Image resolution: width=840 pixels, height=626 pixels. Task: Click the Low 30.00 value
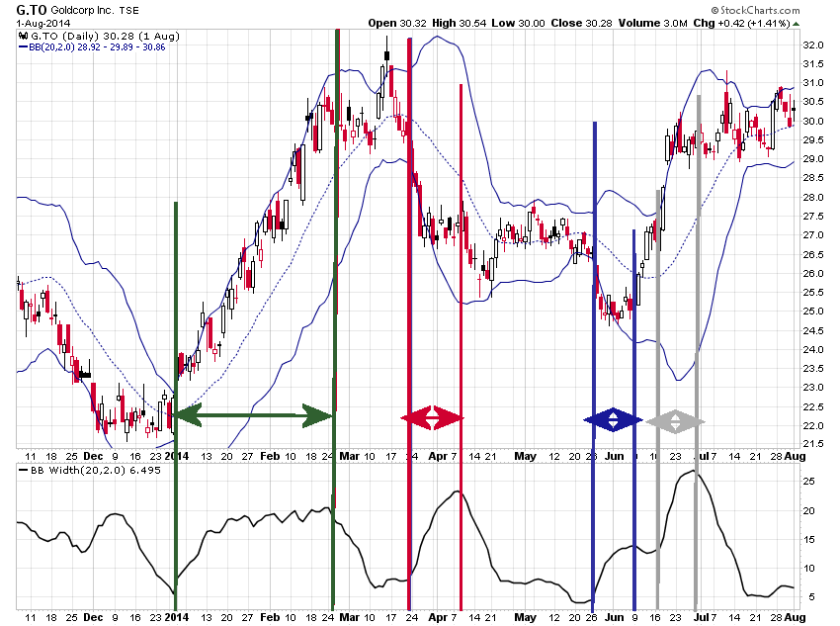[518, 23]
